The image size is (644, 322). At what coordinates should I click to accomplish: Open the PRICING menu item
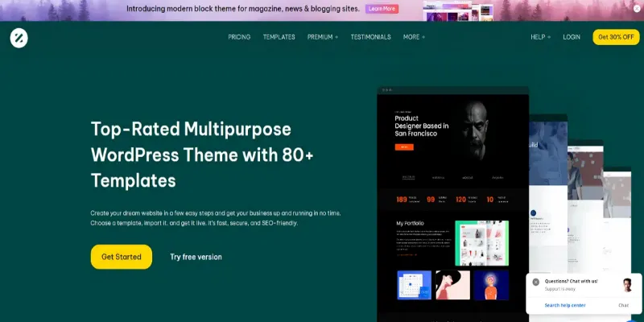(239, 37)
